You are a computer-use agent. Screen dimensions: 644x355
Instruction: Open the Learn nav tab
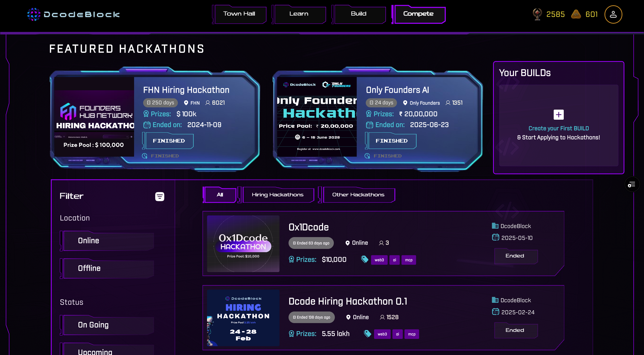(299, 14)
